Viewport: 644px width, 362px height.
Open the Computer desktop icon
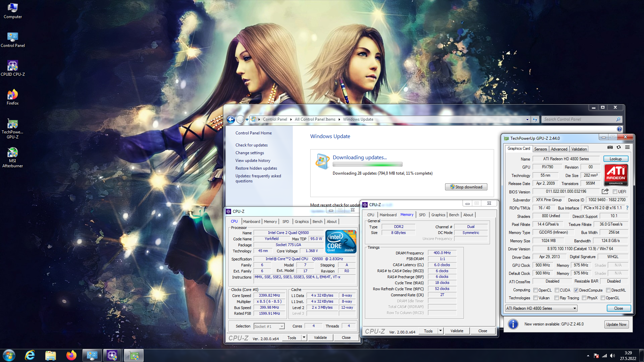(12, 10)
